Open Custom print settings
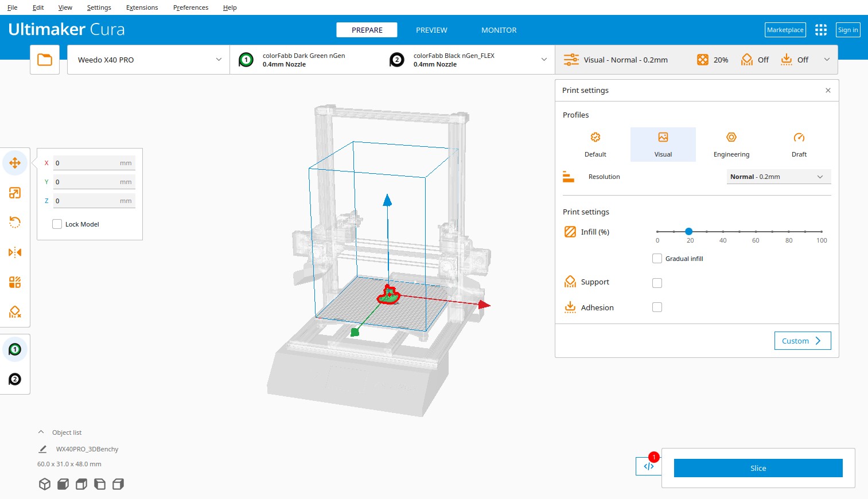Screen dimensions: 868x499 803,341
